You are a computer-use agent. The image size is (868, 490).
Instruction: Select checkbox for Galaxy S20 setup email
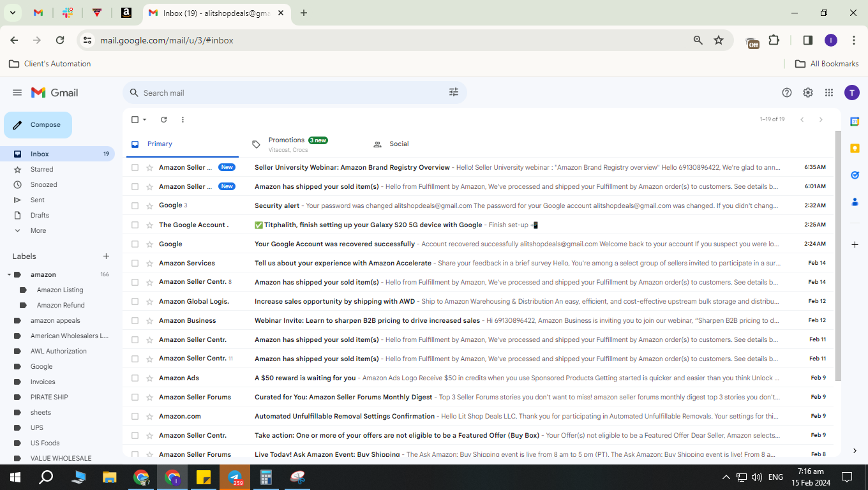click(135, 225)
